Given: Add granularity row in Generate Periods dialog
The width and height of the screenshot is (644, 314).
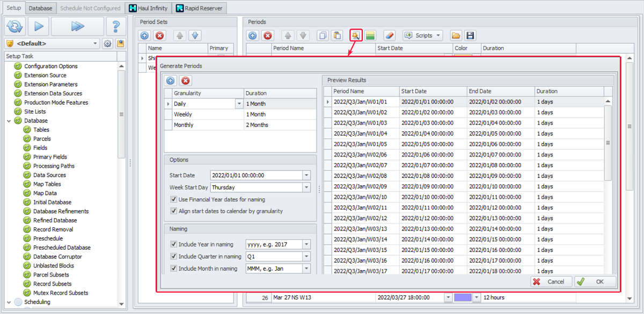Looking at the screenshot, I should [x=170, y=81].
